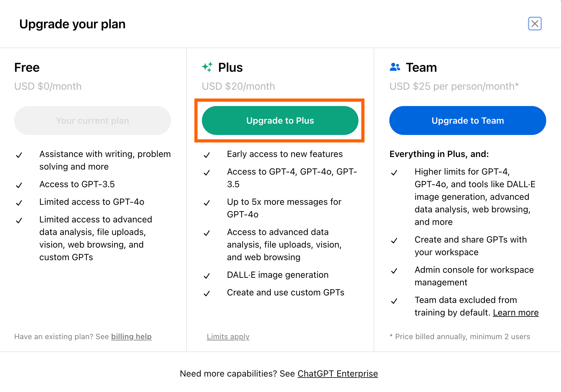Open the Limits apply link
This screenshot has height=392, width=561.
point(228,337)
